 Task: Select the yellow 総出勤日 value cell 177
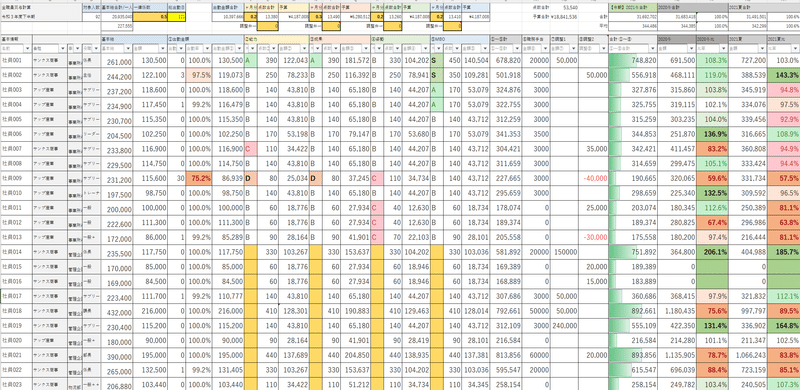pos(177,16)
